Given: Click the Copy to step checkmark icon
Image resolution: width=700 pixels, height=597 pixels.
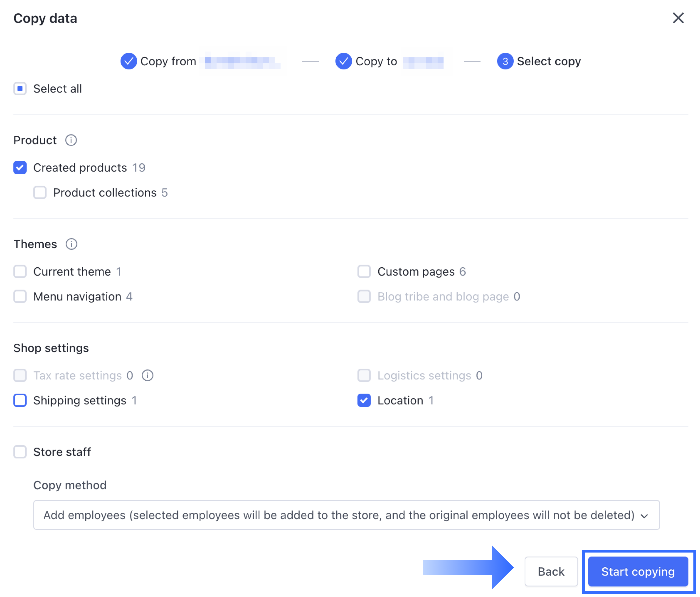Looking at the screenshot, I should 344,61.
